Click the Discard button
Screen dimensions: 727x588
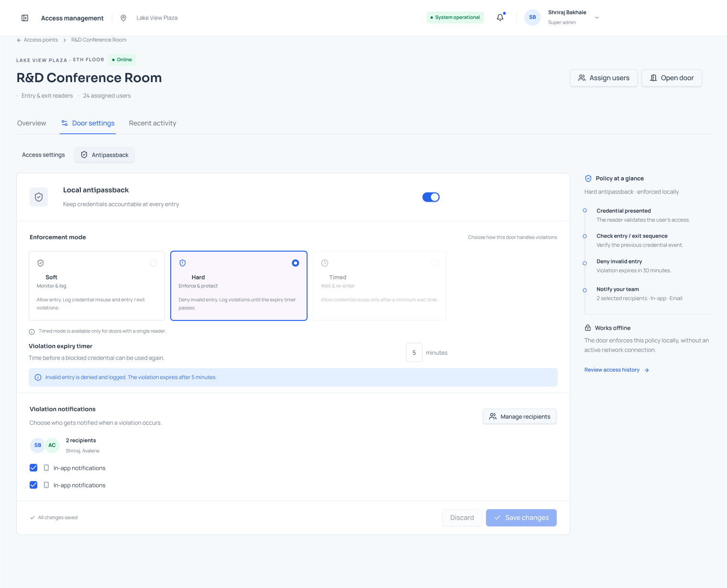click(462, 518)
